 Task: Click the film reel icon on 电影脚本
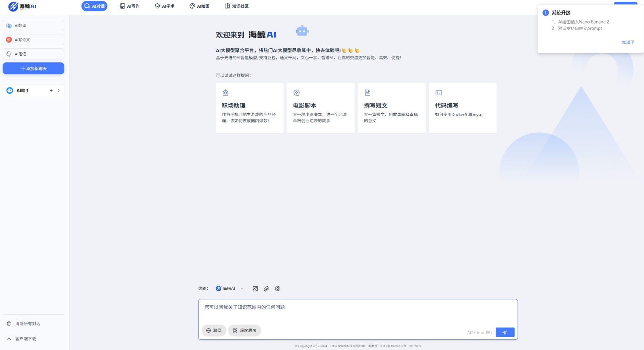(297, 93)
